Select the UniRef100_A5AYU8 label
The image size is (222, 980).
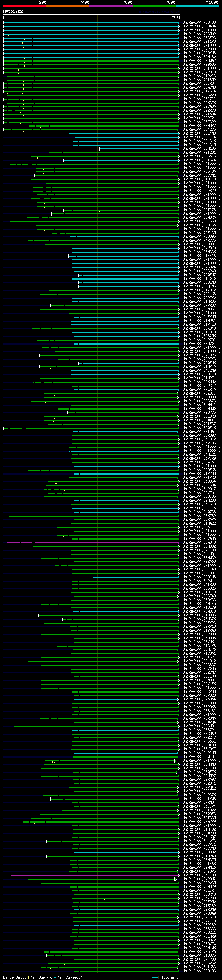pyautogui.click(x=199, y=53)
